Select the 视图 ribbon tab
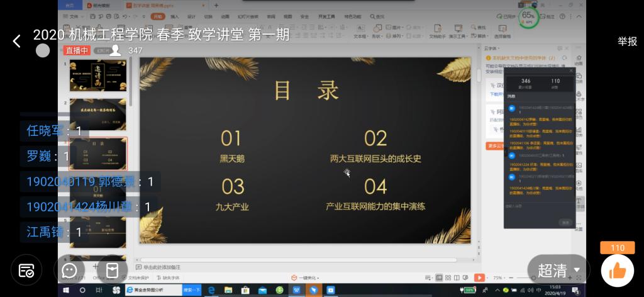Screen dimensions: 644x297 287,16
